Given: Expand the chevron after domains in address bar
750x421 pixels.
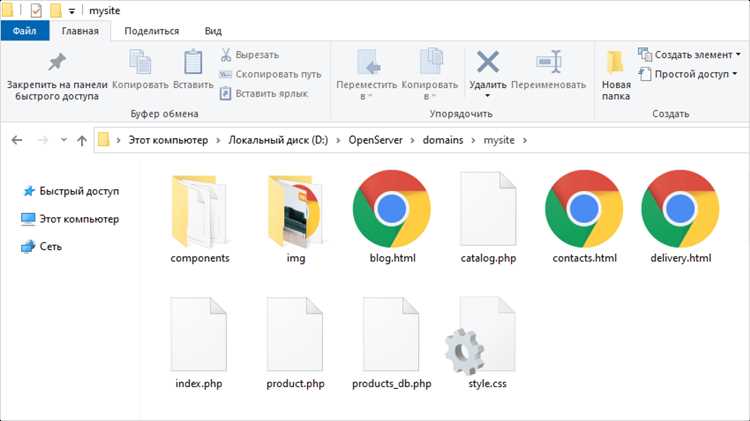Looking at the screenshot, I should point(474,140).
